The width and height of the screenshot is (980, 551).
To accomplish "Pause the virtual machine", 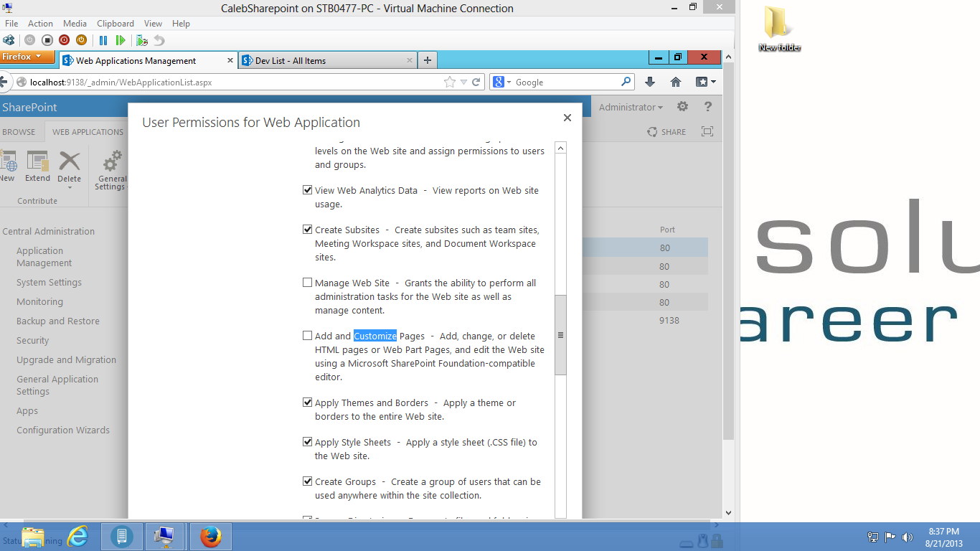I will click(x=103, y=41).
